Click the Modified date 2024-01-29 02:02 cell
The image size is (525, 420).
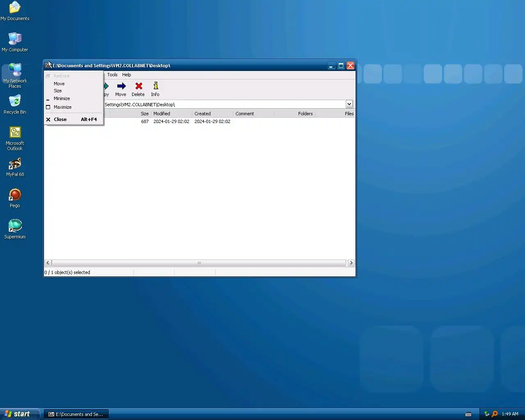pyautogui.click(x=171, y=121)
